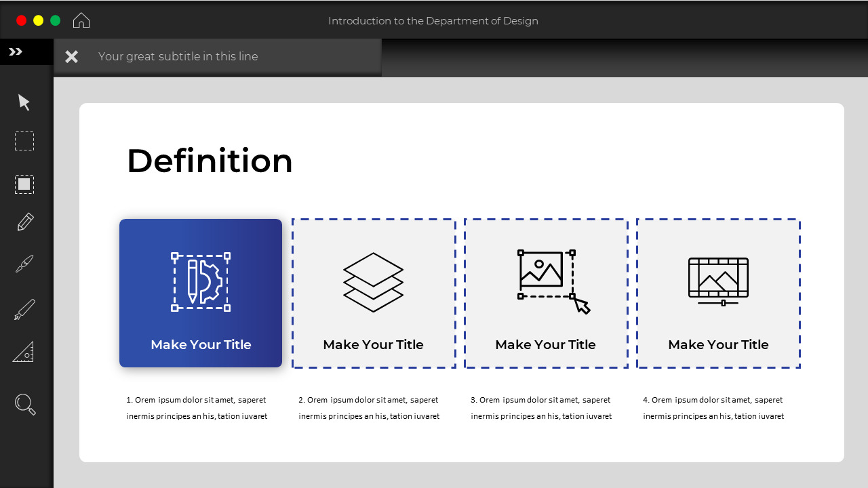Select the fourth dashed 'Make Your Title' card
The width and height of the screenshot is (868, 488).
click(x=718, y=293)
